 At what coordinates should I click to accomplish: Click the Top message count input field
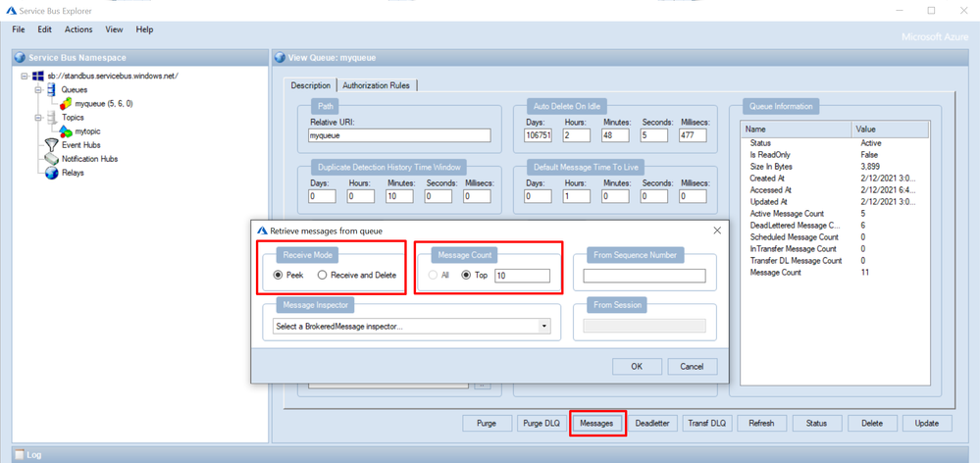pyautogui.click(x=522, y=276)
